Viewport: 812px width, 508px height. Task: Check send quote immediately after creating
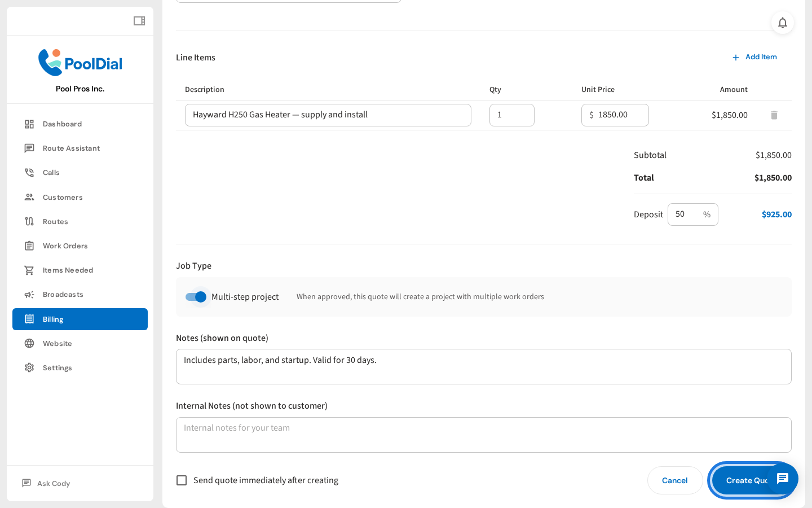[x=182, y=480]
